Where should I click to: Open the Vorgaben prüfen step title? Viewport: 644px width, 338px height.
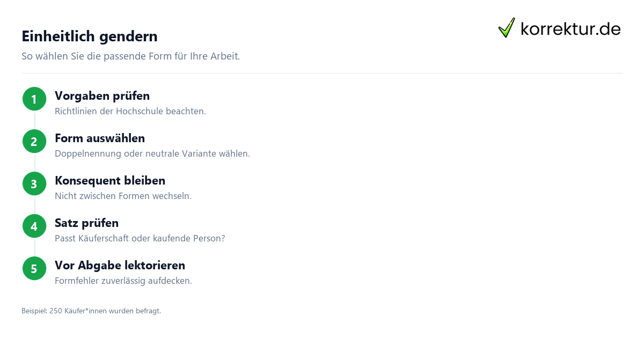coord(102,96)
